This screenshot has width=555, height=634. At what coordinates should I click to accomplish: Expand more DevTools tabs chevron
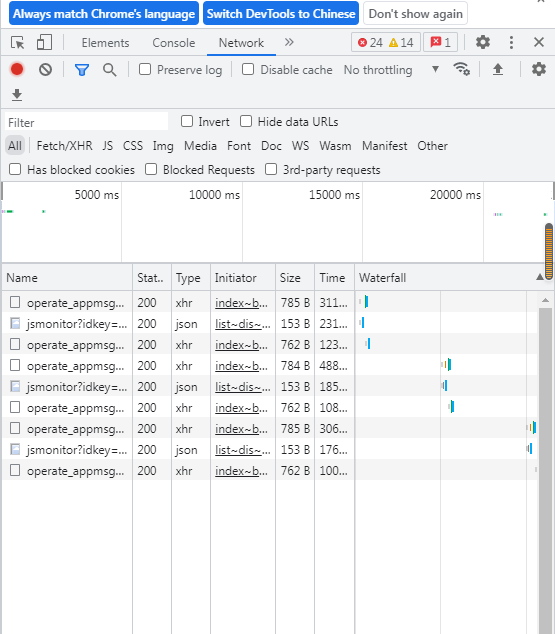(289, 42)
